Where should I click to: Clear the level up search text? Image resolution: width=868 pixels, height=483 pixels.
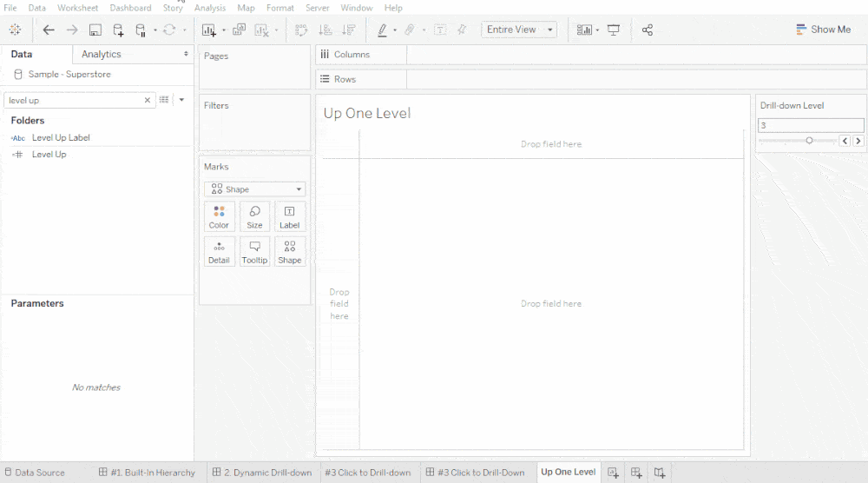click(148, 100)
